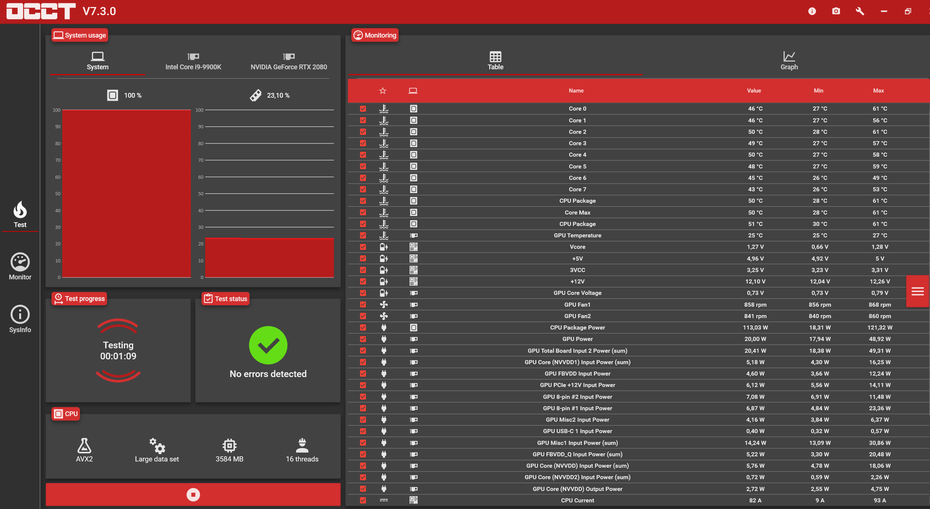The height and width of the screenshot is (509, 930).
Task: Select the AVX2 instruction set option
Action: [84, 450]
